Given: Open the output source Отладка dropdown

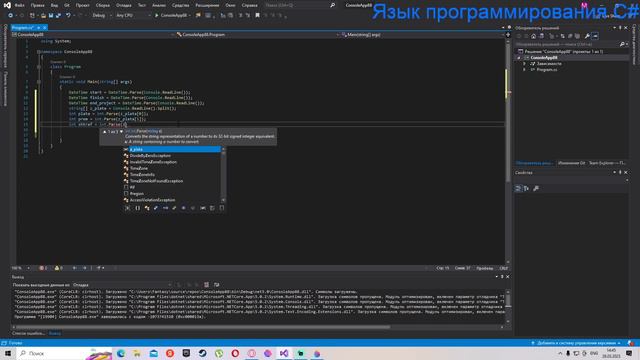Looking at the screenshot, I should [122, 285].
